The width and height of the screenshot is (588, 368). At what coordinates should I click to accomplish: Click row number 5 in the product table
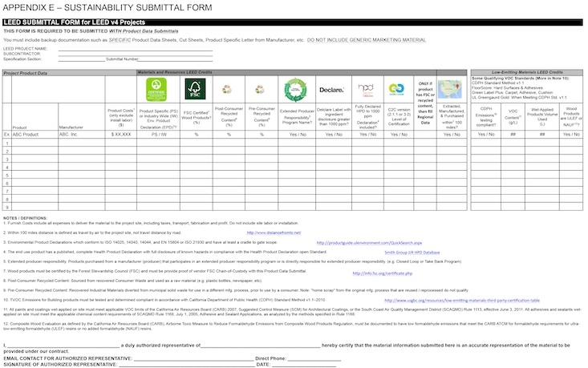point(6,176)
